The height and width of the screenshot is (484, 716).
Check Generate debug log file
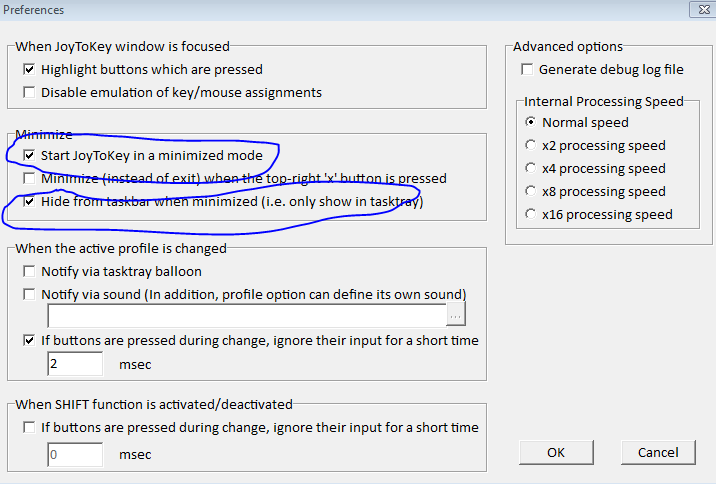click(527, 70)
